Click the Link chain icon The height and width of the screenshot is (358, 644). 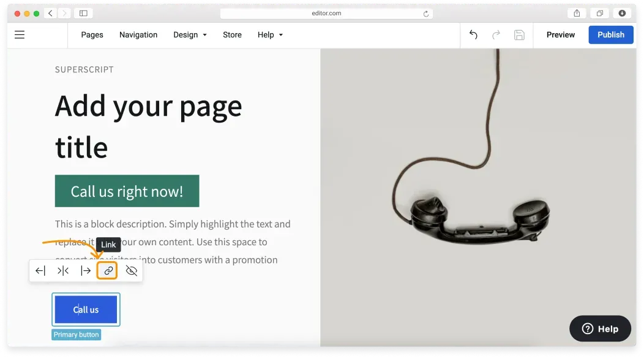coord(108,271)
